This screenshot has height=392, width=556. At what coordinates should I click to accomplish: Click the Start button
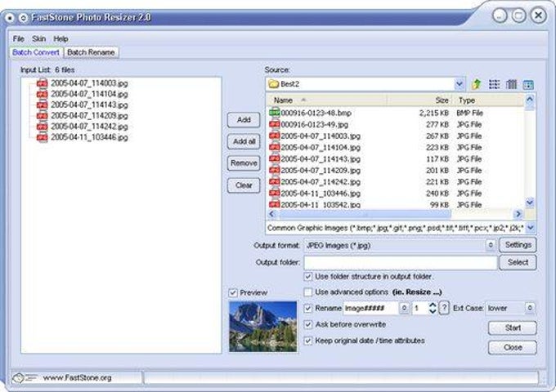[512, 327]
